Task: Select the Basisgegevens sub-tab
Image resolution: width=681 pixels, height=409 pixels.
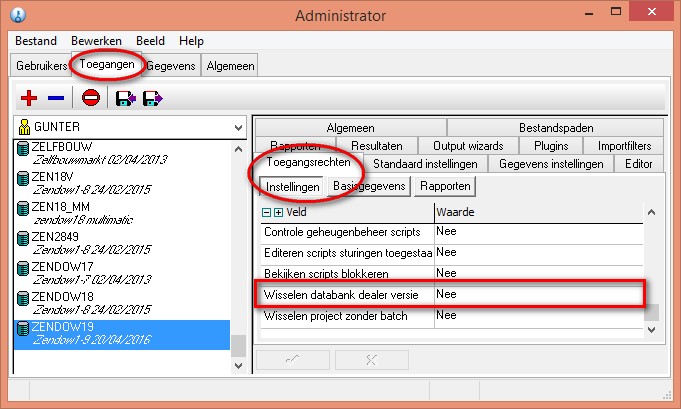Action: coord(369,186)
